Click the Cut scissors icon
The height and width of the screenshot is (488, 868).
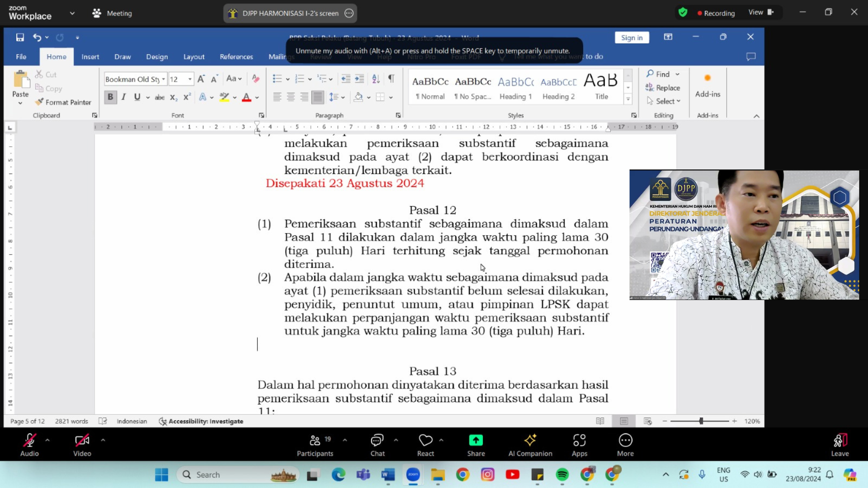coord(39,75)
